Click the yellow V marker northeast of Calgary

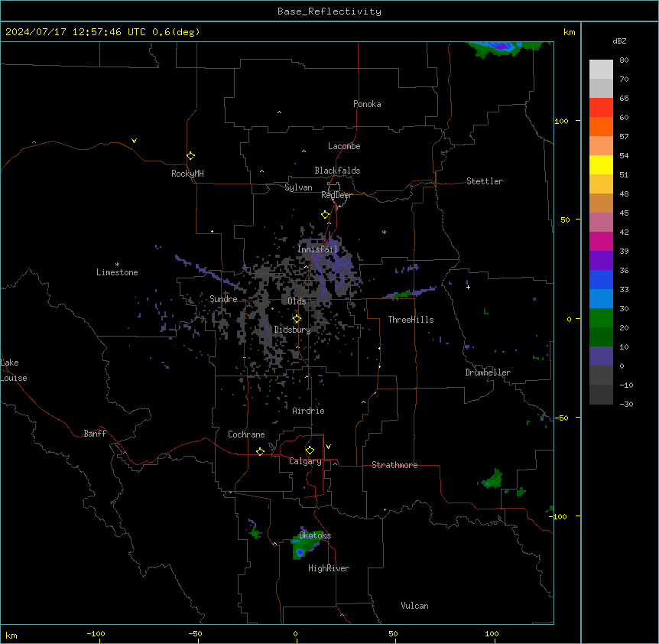328,447
